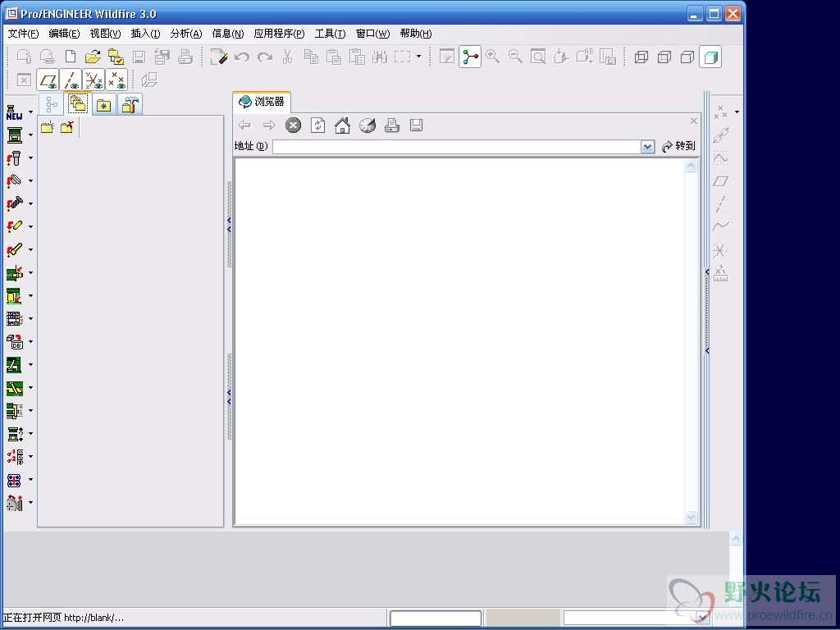Click the browser scrollbar up arrow
This screenshot has height=630, width=840.
click(691, 166)
